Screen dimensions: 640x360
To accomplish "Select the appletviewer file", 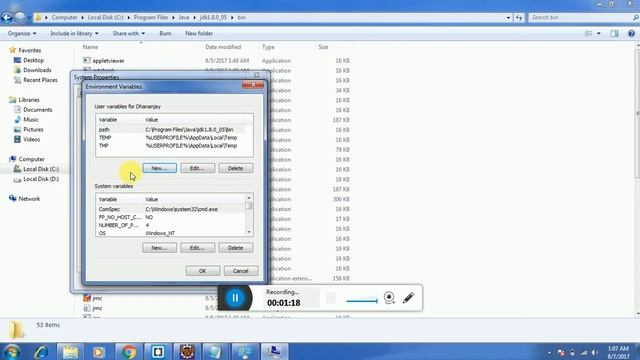I will [x=108, y=60].
